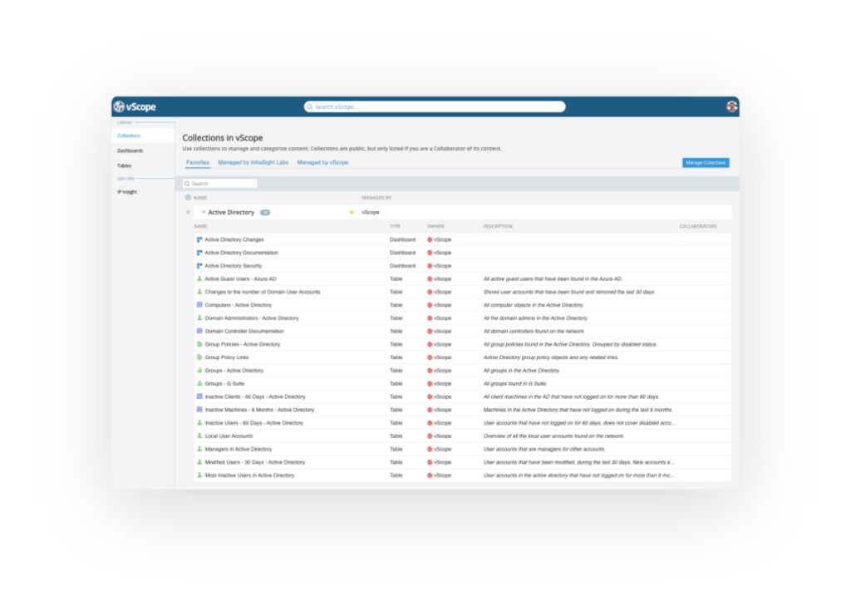The height and width of the screenshot is (616, 851).
Task: Click Domain Controller Documentation table icon
Action: 199,331
